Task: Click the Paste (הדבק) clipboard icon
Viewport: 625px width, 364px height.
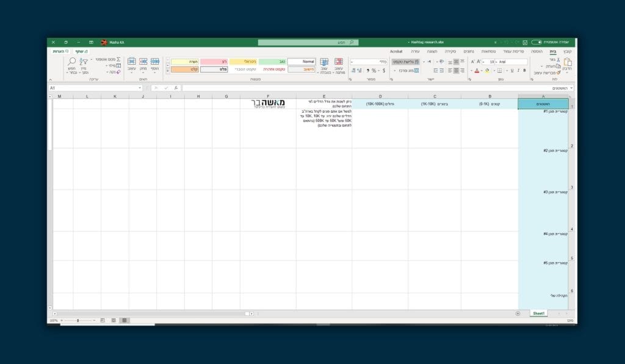Action: pyautogui.click(x=568, y=62)
